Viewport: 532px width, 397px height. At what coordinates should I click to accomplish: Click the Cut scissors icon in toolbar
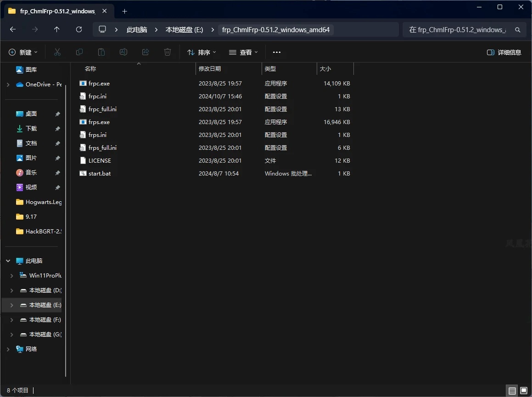57,52
